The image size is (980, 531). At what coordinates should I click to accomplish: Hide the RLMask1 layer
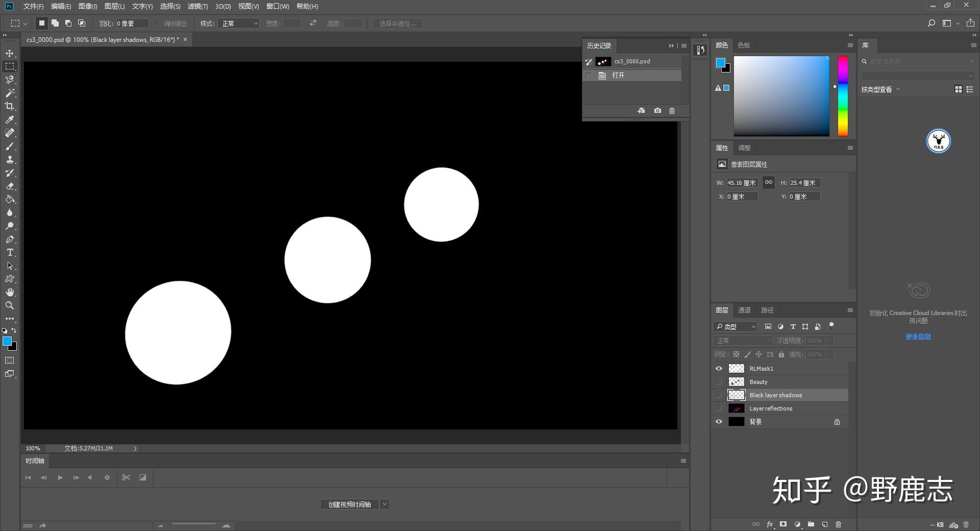pyautogui.click(x=719, y=369)
